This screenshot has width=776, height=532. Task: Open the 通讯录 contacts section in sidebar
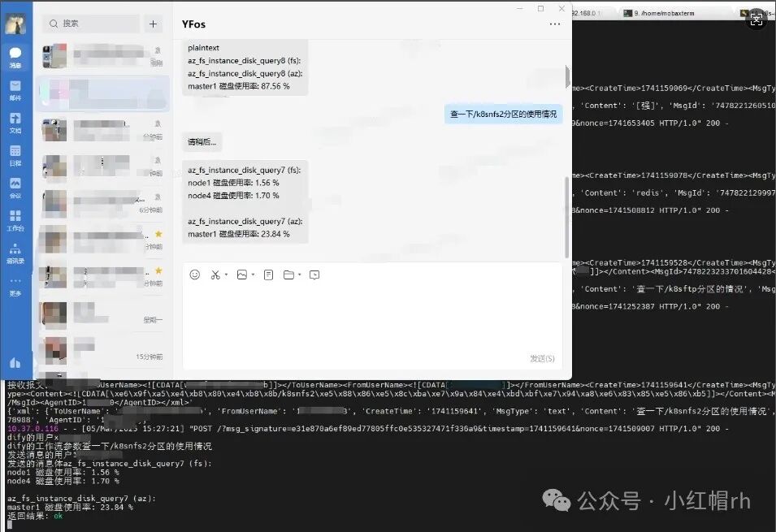(15, 253)
